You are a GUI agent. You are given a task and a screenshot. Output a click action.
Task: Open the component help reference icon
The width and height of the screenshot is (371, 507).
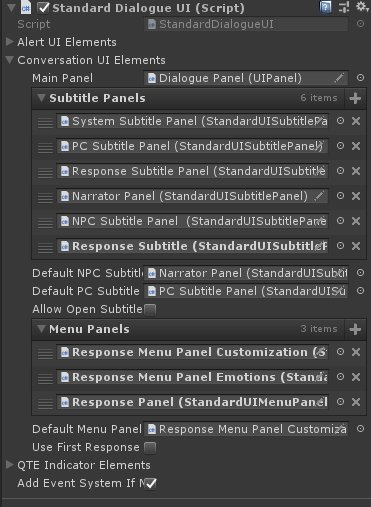[x=325, y=7]
